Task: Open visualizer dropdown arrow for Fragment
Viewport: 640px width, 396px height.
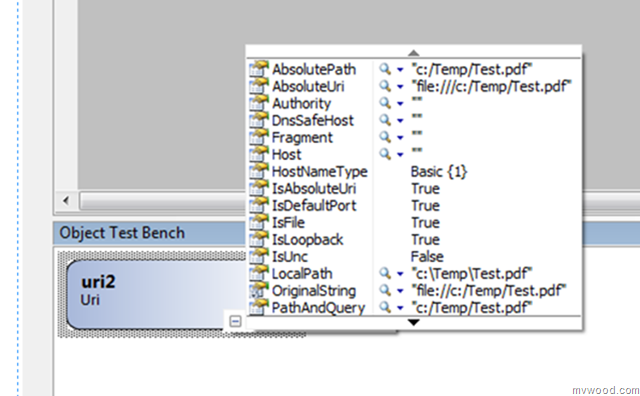Action: [x=400, y=138]
